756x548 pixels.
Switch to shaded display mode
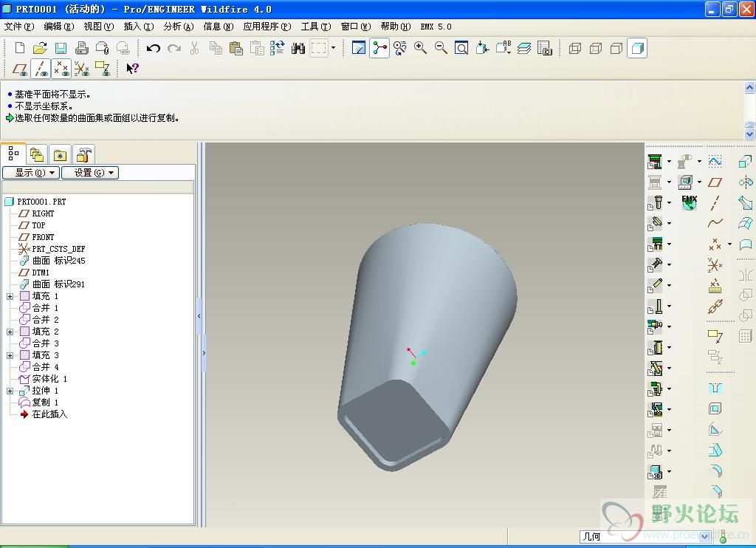(637, 49)
